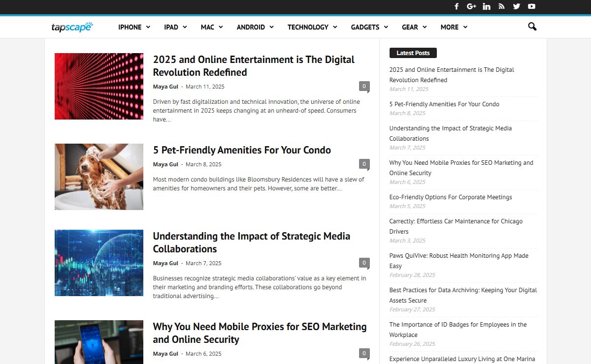Open sidebar link 'Carrectly: Effortless Car Maintenance'

[x=456, y=226]
